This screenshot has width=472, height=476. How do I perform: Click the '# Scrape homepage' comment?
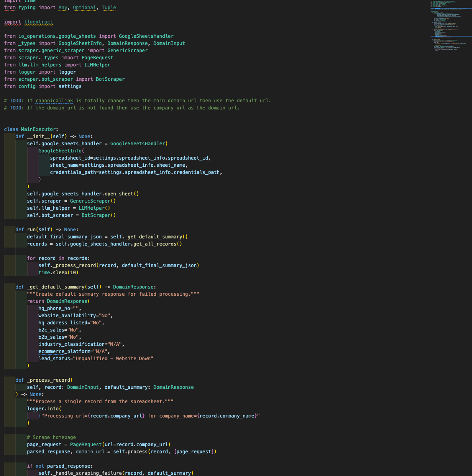coord(51,437)
